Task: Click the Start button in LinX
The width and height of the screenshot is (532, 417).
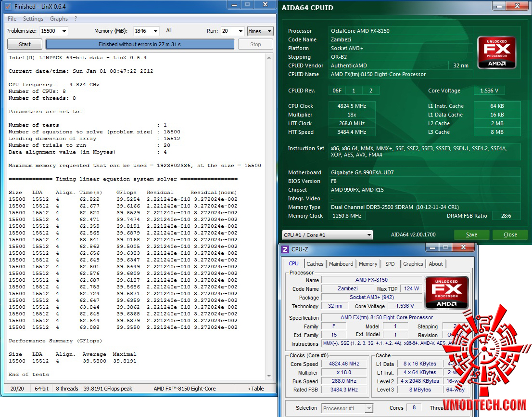Action: (25, 44)
